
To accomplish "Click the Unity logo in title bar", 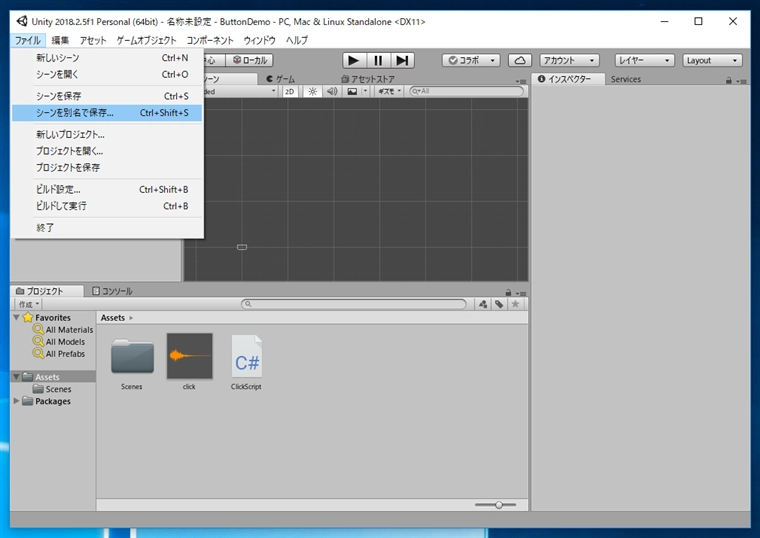I will (x=22, y=21).
